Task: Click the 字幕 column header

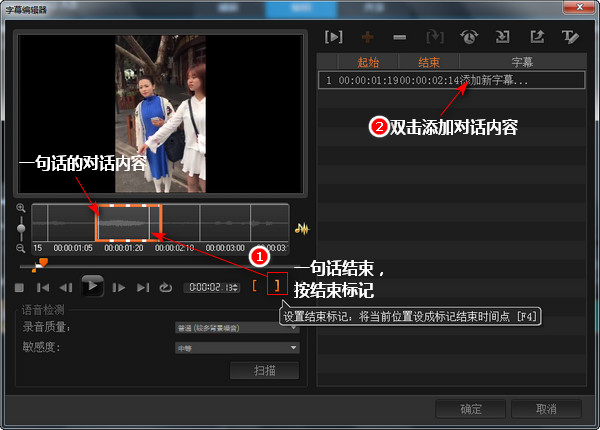Action: [523, 62]
